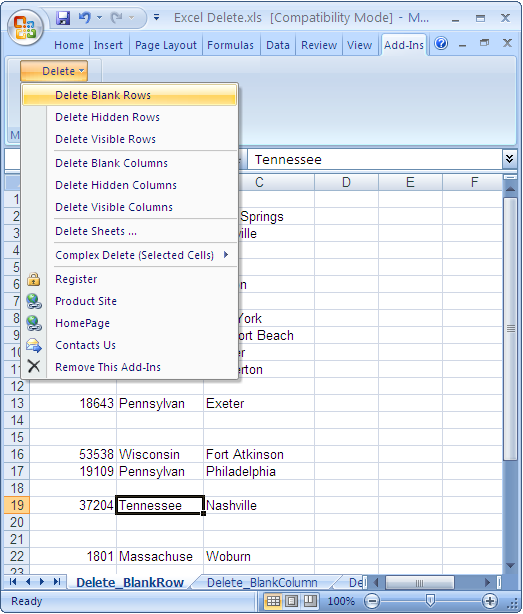Select the cell containing Fort Atkinson

point(259,454)
